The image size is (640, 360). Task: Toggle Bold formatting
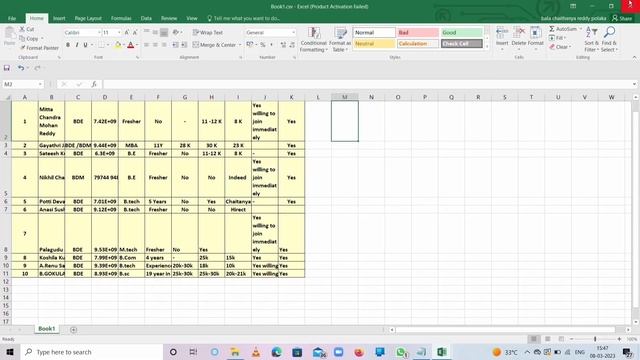(x=68, y=45)
